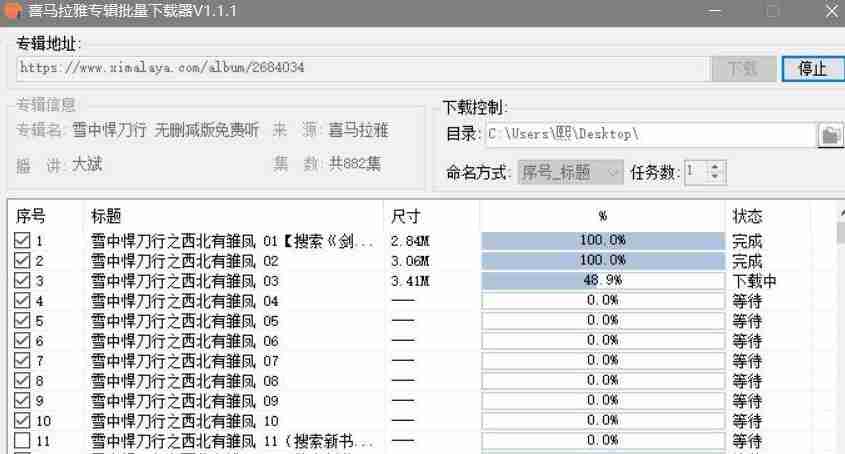Uncheck the checkbox for row 6

click(x=22, y=340)
